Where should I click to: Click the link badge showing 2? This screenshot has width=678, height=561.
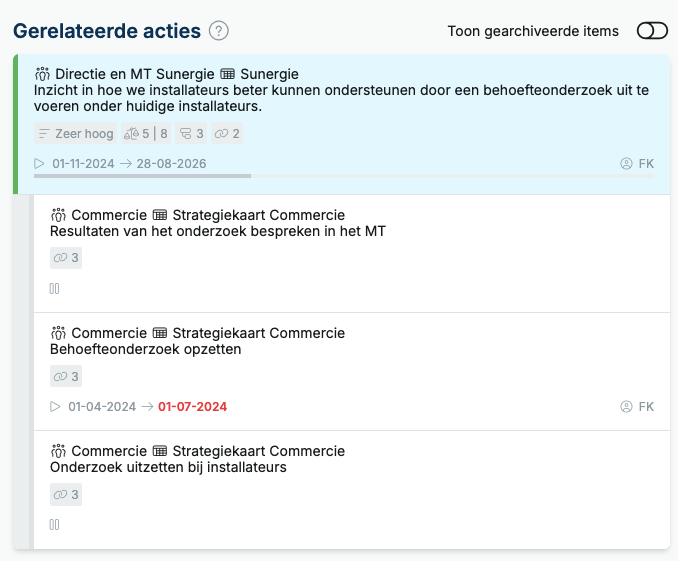click(227, 134)
